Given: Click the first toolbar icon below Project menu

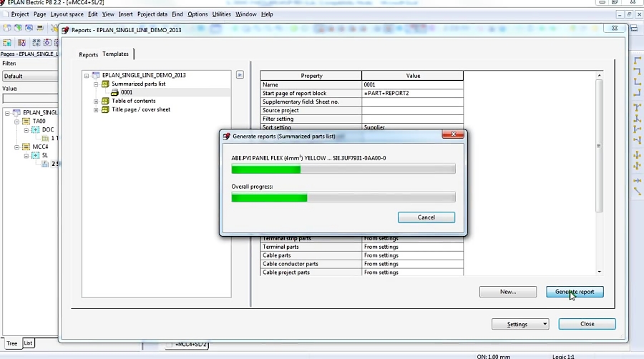Looking at the screenshot, I should tap(7, 28).
